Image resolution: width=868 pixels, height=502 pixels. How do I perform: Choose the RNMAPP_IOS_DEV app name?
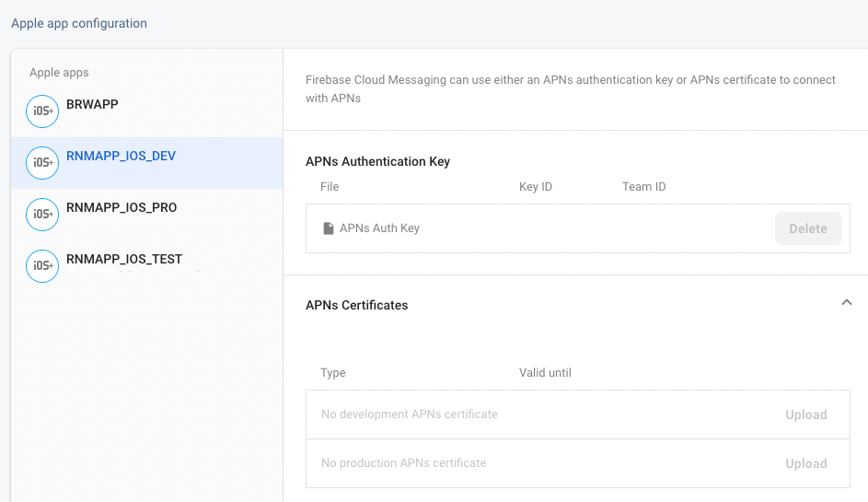point(121,157)
